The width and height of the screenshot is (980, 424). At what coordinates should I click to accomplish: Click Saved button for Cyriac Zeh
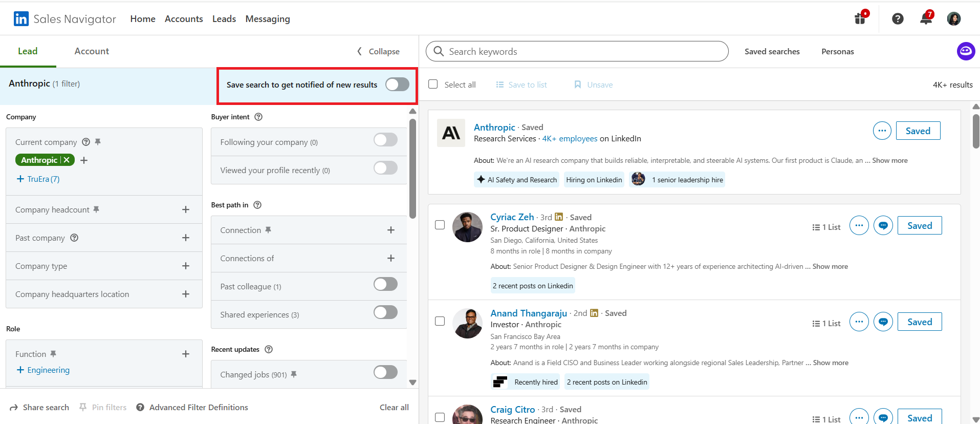pyautogui.click(x=920, y=225)
